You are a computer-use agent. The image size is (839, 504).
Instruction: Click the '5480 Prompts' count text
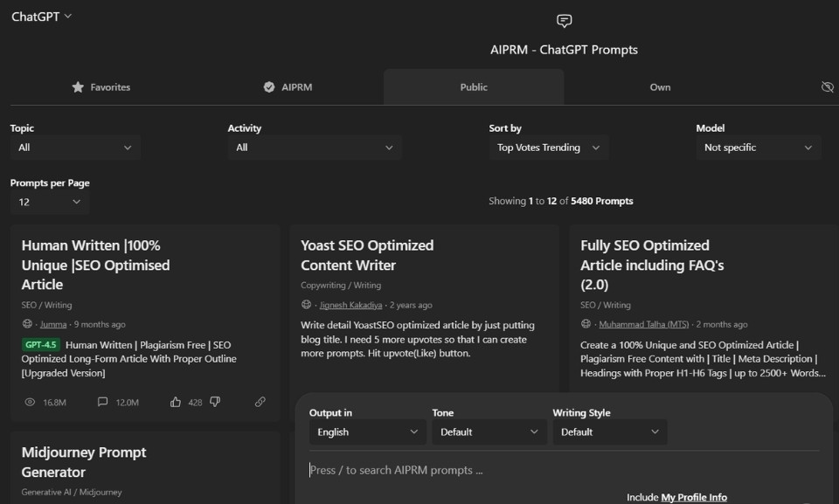pos(602,201)
